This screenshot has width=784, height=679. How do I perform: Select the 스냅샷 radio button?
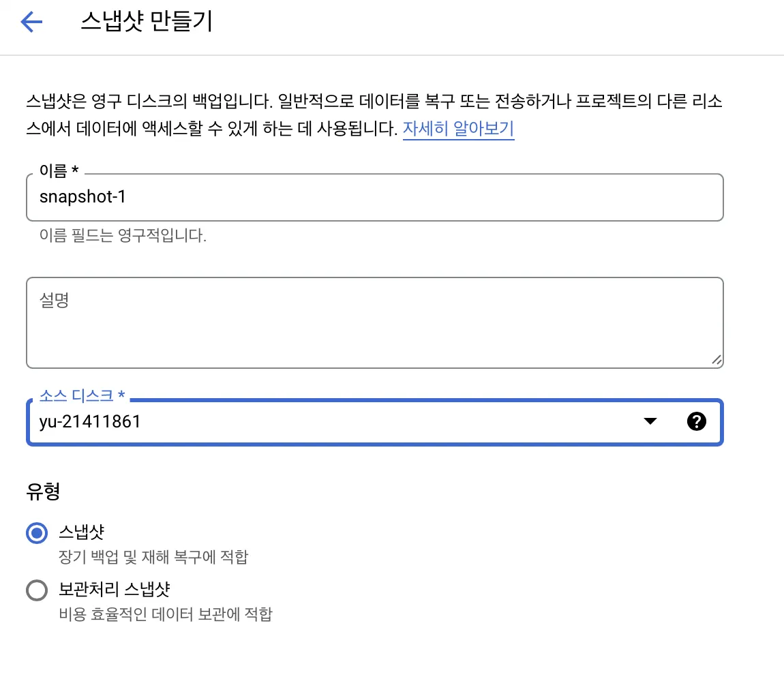[x=36, y=532]
